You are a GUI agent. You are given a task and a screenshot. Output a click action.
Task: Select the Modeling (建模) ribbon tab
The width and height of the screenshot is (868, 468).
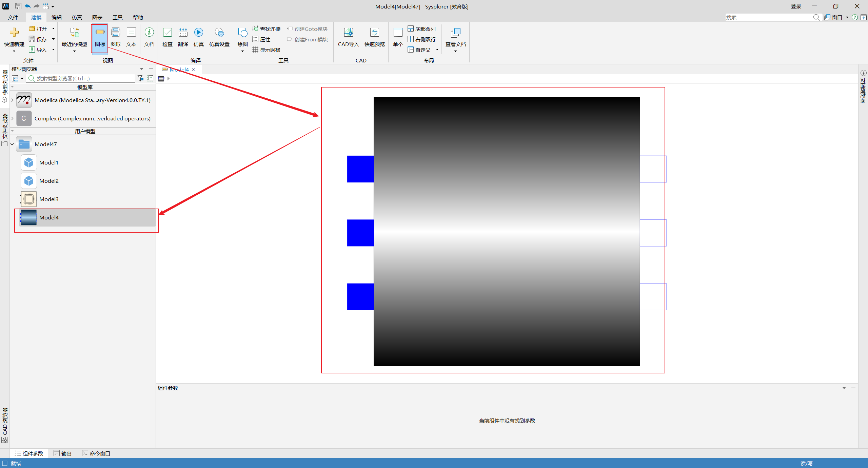[36, 17]
